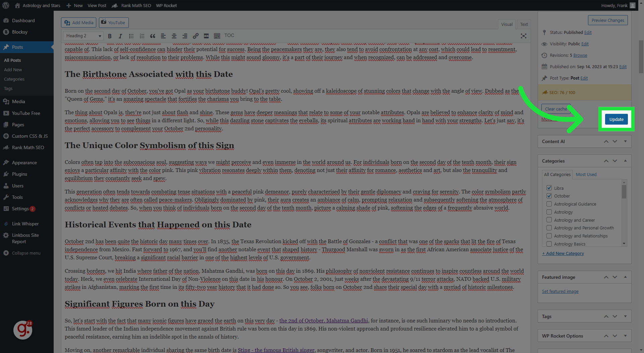644x353 pixels.
Task: Show All Categories tab
Action: coord(557,174)
